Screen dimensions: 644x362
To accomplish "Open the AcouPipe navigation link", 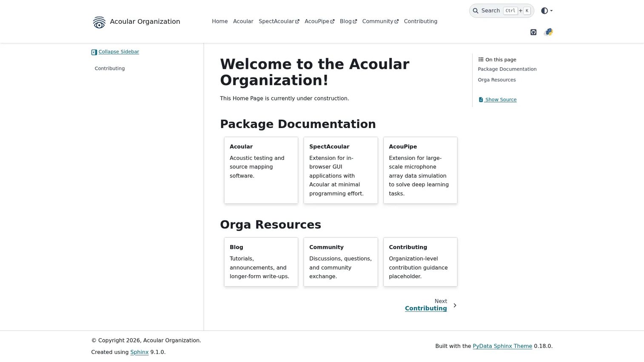I will pos(319,21).
